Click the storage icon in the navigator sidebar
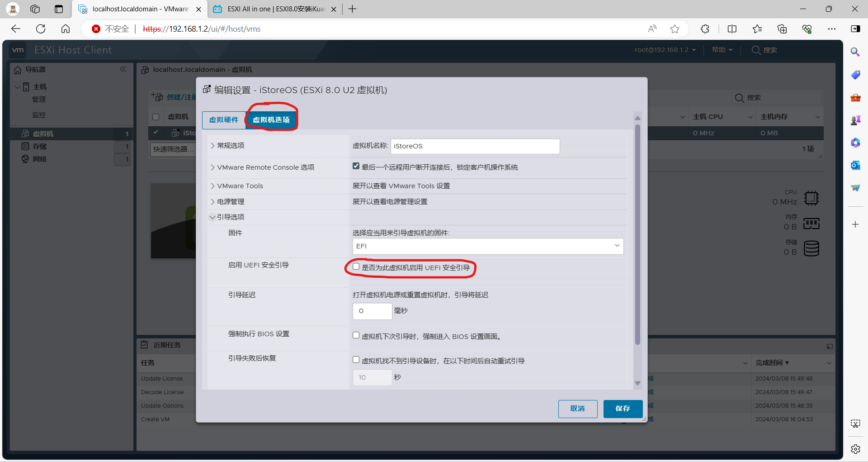Screen dimensions: 868x462 pos(25,146)
